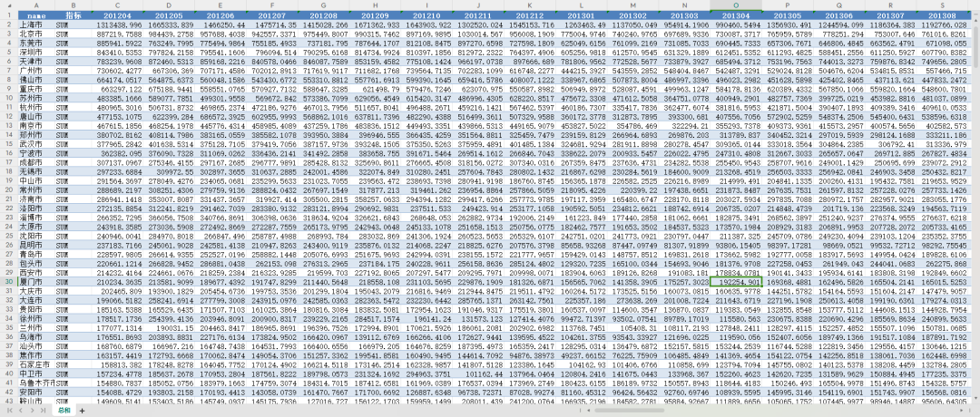
Task: Click the 'name' header cell
Action: tap(37, 15)
